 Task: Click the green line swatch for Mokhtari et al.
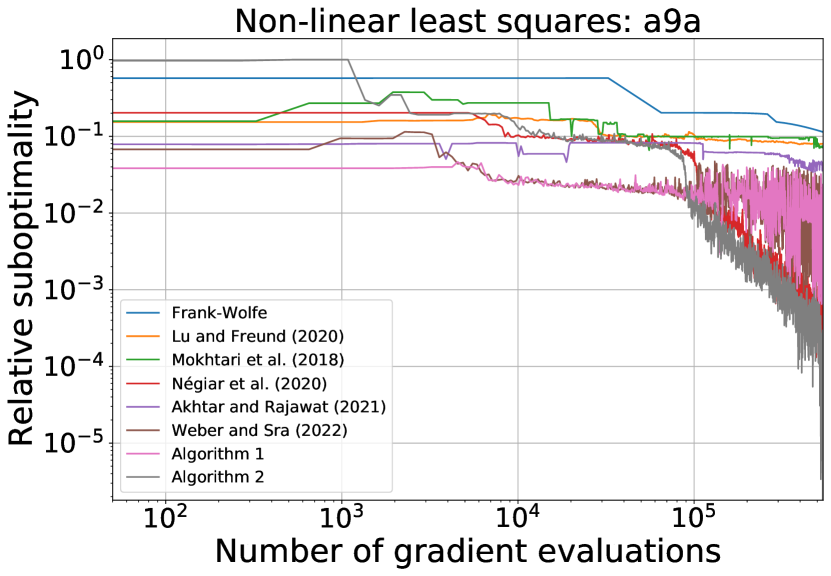pos(143,360)
